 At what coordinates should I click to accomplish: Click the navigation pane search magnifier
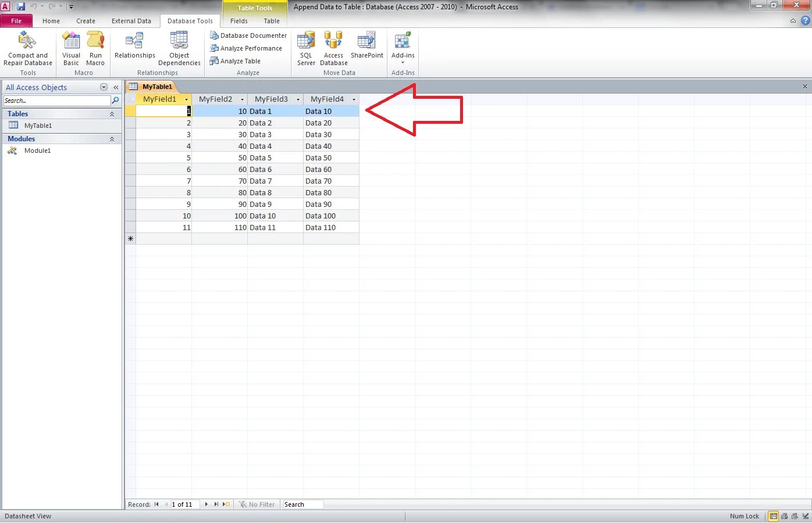point(115,101)
